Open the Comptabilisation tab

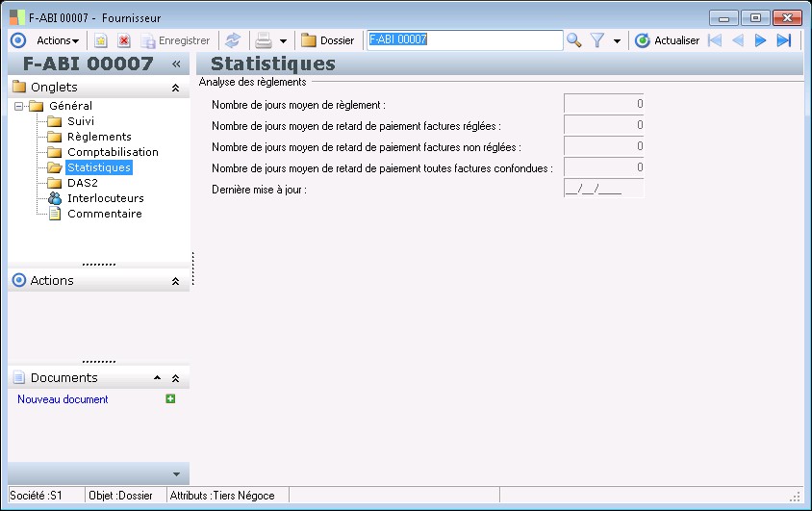click(113, 152)
